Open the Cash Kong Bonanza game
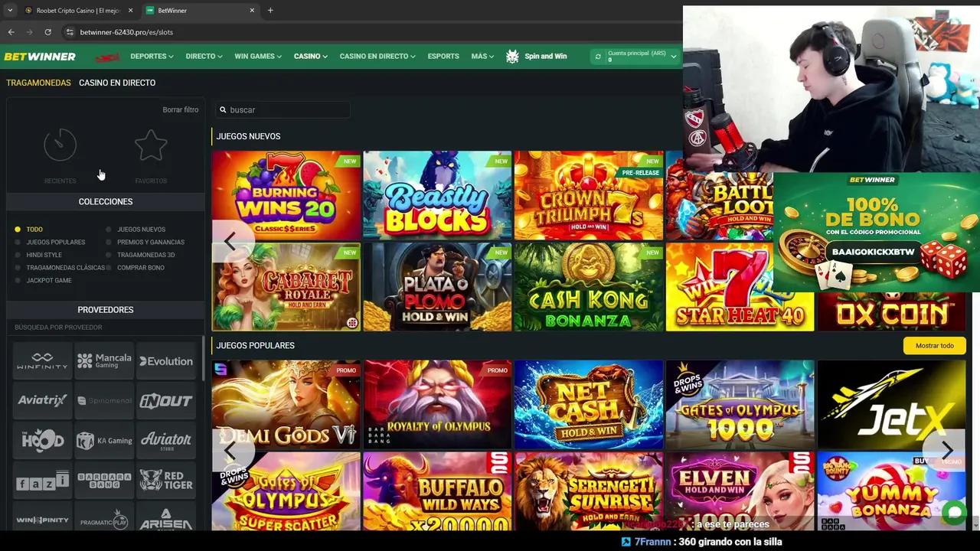Screen dimensions: 980x551 click(x=589, y=287)
